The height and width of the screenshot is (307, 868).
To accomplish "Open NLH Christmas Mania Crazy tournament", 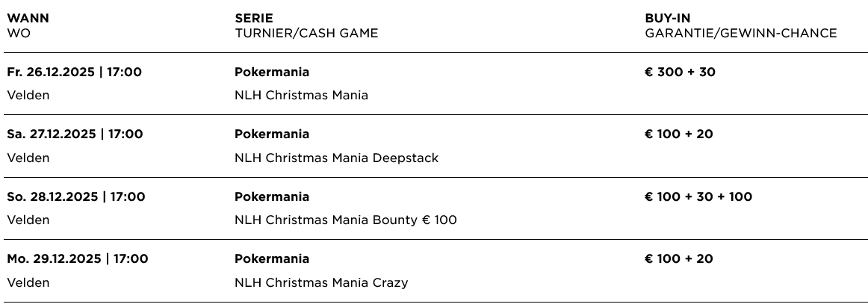I will tap(321, 282).
